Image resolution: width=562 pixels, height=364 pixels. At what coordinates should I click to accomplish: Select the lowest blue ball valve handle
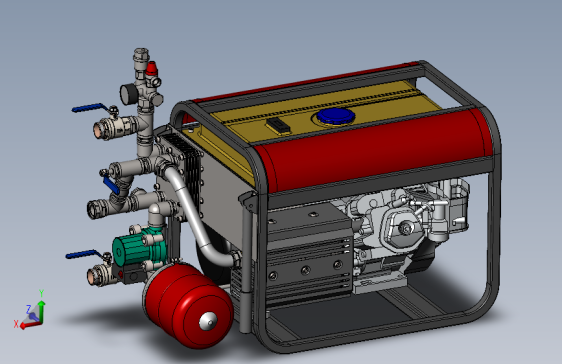point(84,254)
